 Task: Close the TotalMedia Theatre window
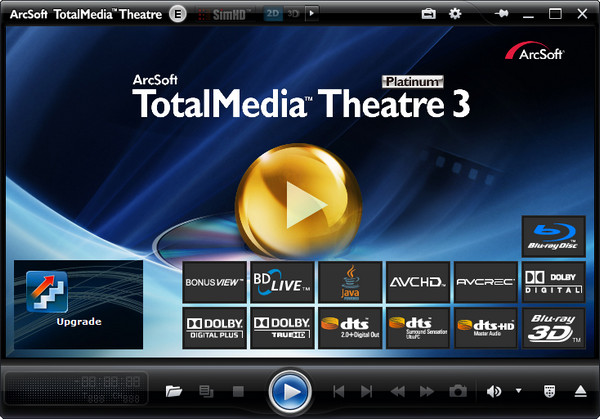pyautogui.click(x=582, y=14)
